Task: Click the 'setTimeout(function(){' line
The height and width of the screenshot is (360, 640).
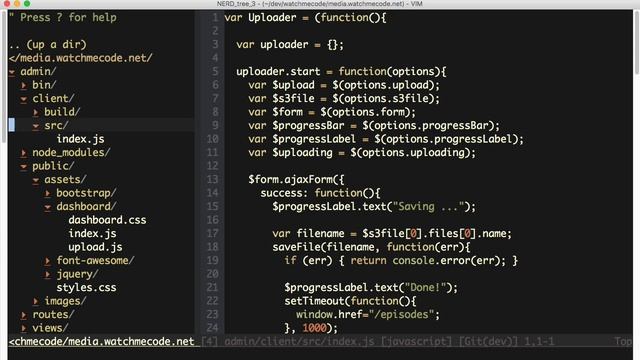Action: (x=350, y=301)
